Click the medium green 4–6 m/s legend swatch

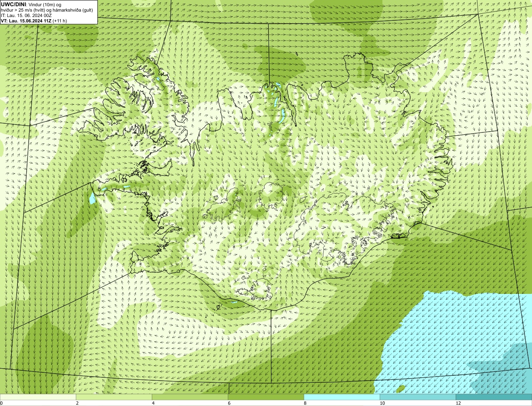pyautogui.click(x=190, y=397)
